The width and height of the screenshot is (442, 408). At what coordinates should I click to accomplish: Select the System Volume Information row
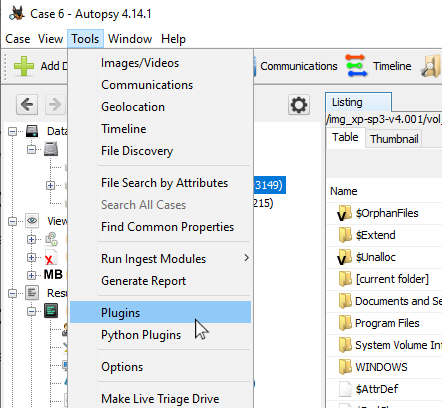[384, 345]
